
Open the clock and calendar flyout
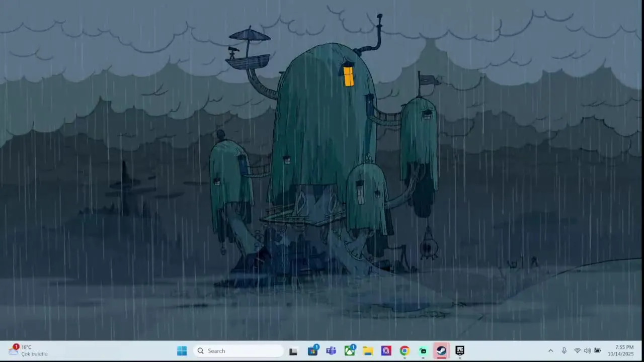point(620,350)
